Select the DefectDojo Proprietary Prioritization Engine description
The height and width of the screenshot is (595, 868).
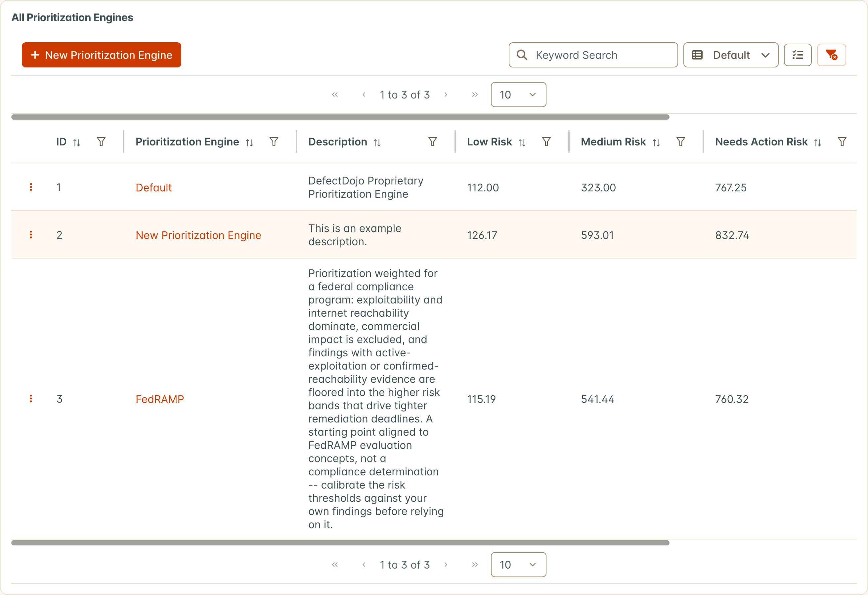[x=366, y=187]
